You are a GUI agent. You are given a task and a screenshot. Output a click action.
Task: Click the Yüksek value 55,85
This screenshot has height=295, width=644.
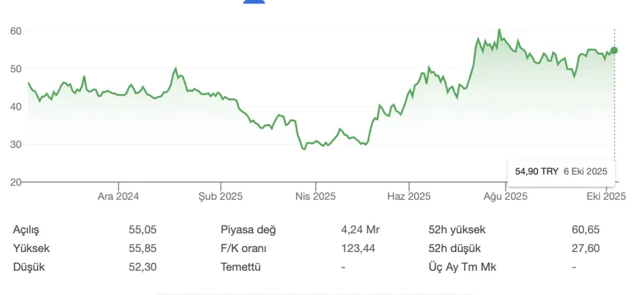[142, 249]
